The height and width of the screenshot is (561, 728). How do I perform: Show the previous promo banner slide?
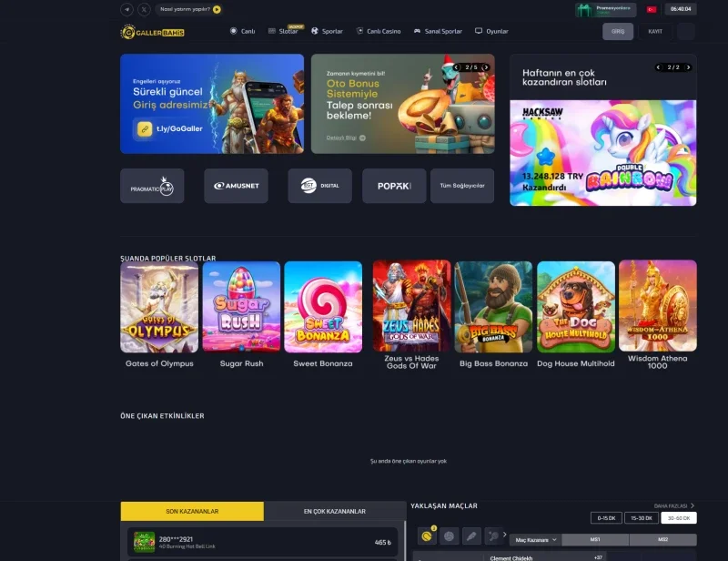(x=457, y=67)
